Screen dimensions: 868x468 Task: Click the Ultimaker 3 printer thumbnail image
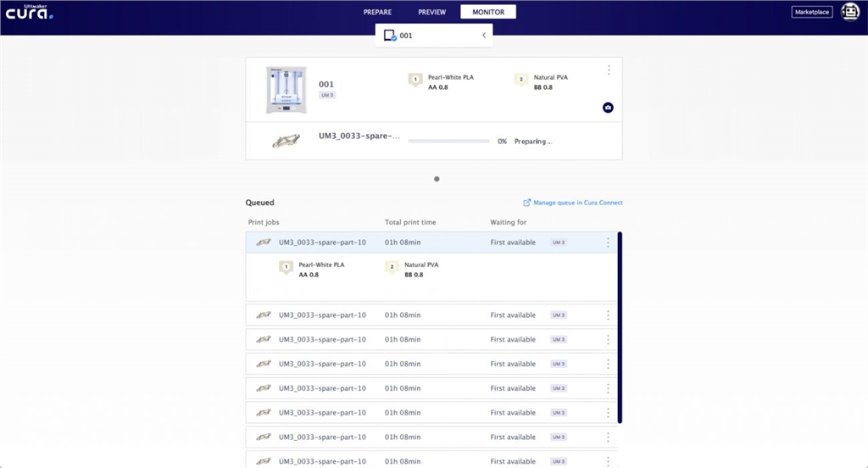tap(284, 90)
